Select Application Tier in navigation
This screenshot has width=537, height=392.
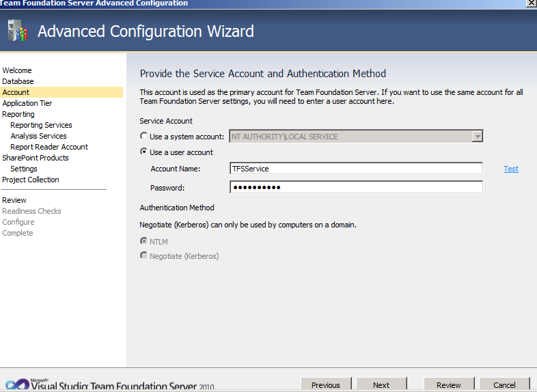[27, 103]
